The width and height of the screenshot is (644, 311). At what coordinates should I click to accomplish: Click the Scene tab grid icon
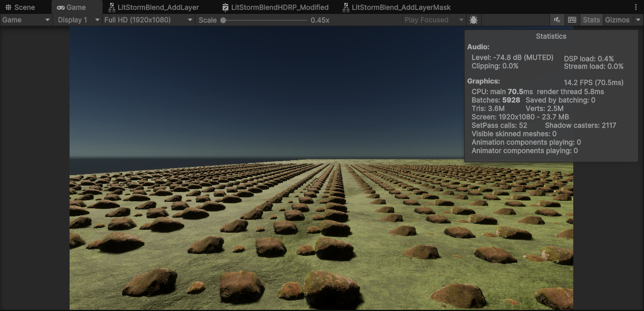tap(9, 8)
